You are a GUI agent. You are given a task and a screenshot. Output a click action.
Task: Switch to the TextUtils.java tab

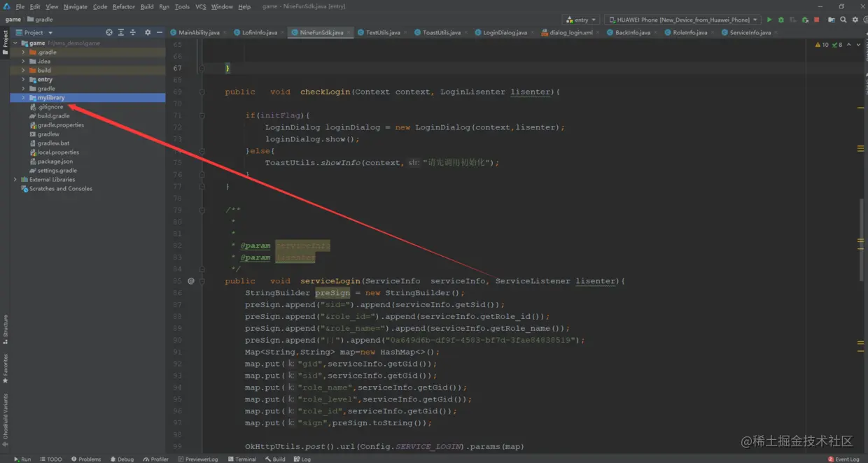[x=383, y=32]
